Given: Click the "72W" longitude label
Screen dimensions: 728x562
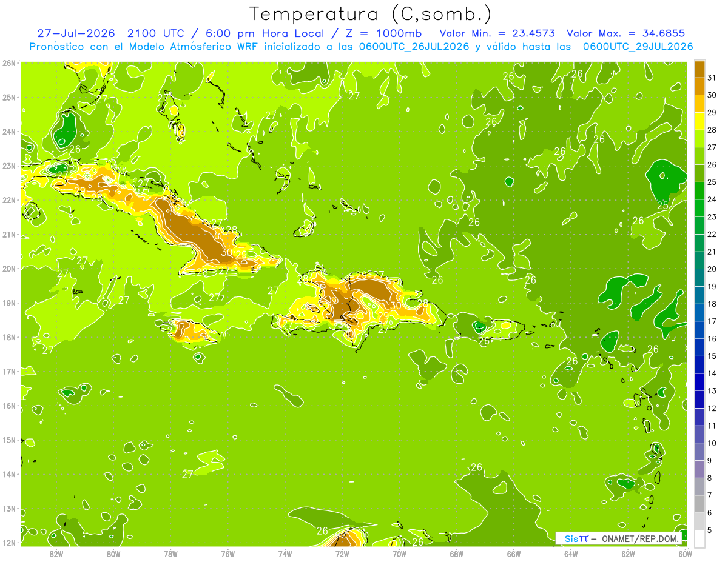Looking at the screenshot, I should [x=342, y=554].
